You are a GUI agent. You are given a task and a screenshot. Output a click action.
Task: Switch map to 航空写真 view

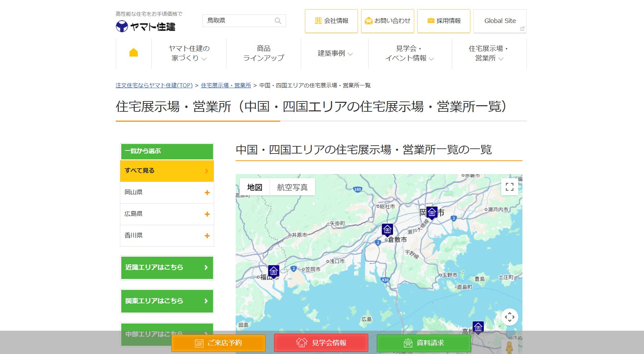292,187
